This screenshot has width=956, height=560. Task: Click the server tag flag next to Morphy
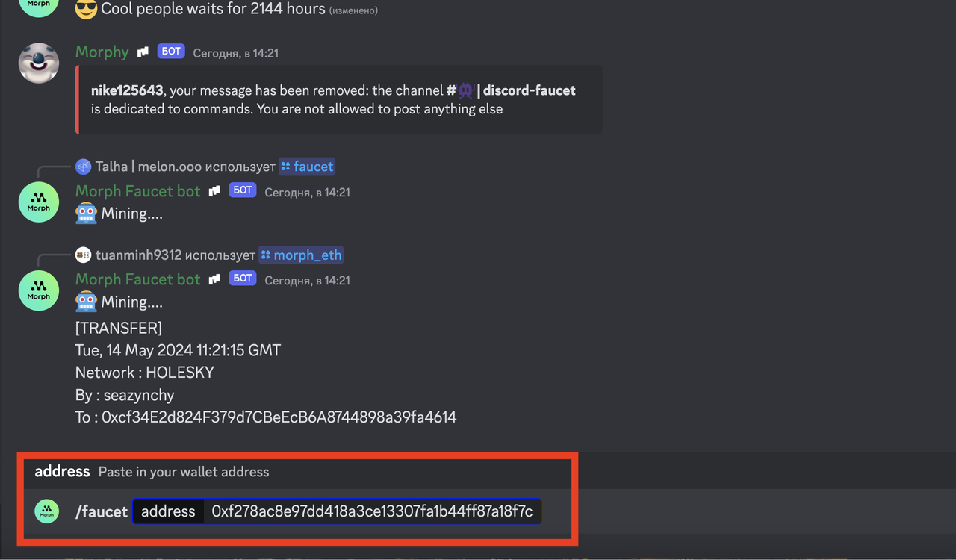[x=143, y=52]
